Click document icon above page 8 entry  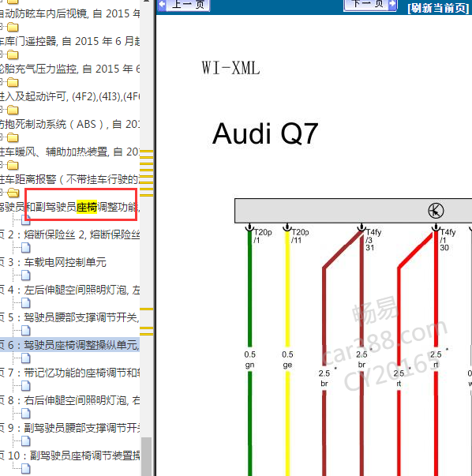click(x=26, y=386)
